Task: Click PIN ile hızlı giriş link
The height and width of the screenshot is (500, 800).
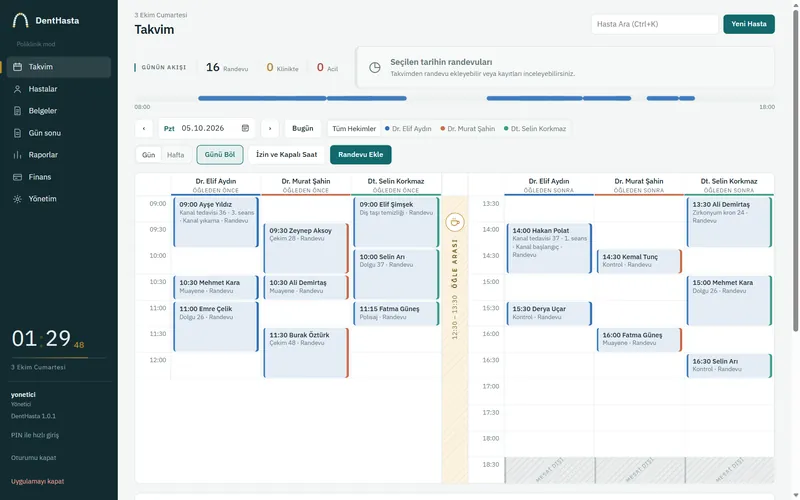Action: coord(35,435)
